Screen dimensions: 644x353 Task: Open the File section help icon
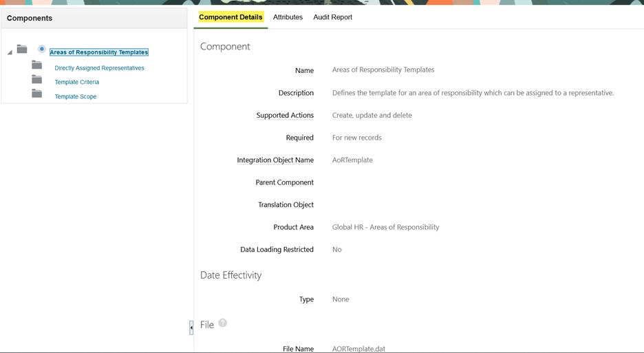pyautogui.click(x=223, y=323)
